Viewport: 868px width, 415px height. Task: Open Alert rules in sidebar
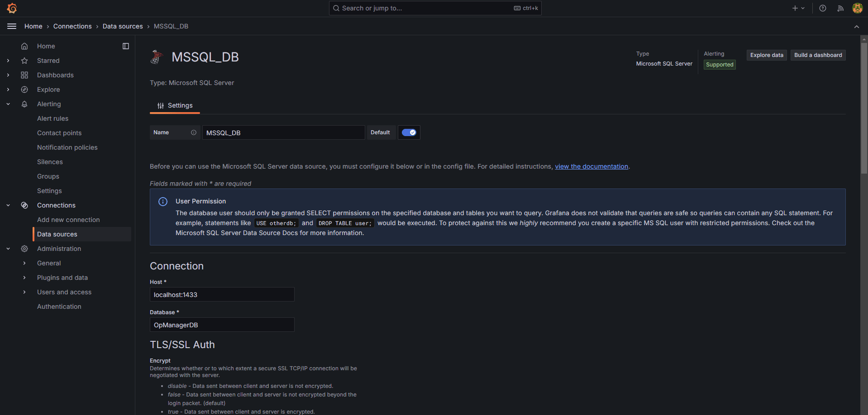pos(53,118)
